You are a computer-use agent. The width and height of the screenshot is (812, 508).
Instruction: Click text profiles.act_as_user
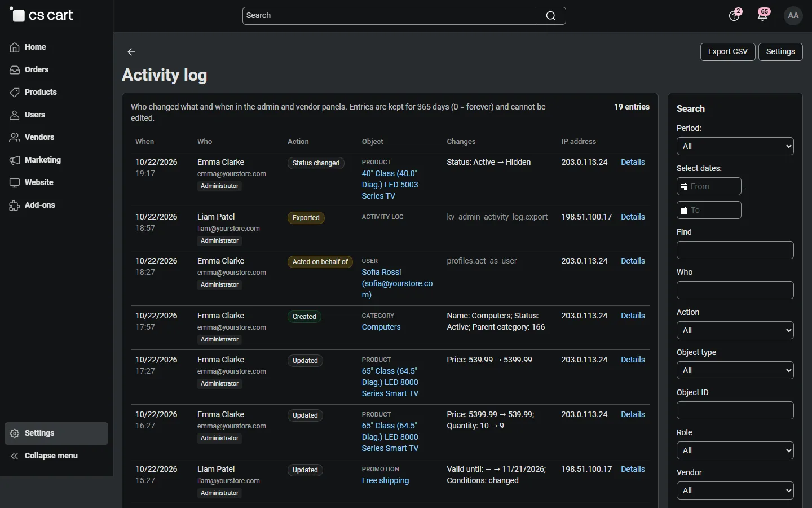482,261
